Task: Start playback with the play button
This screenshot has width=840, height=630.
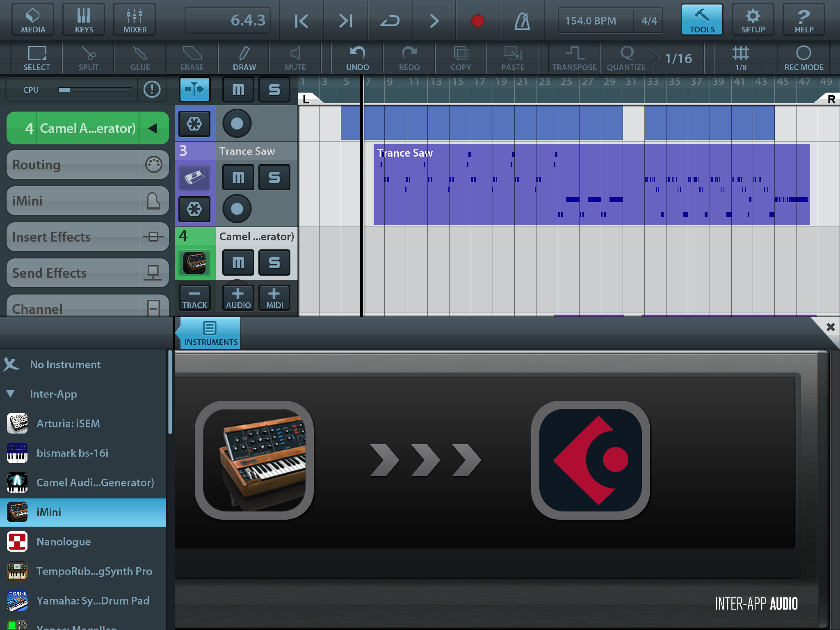Action: 434,21
